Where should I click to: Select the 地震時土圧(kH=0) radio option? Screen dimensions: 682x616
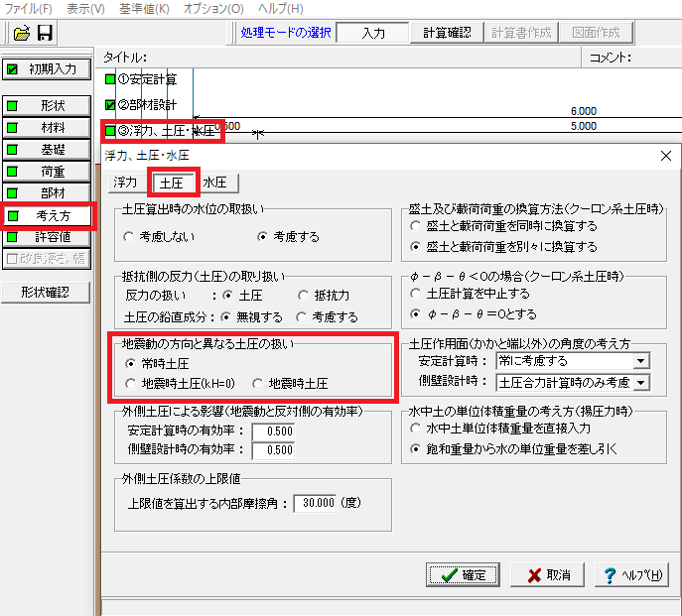click(180, 384)
